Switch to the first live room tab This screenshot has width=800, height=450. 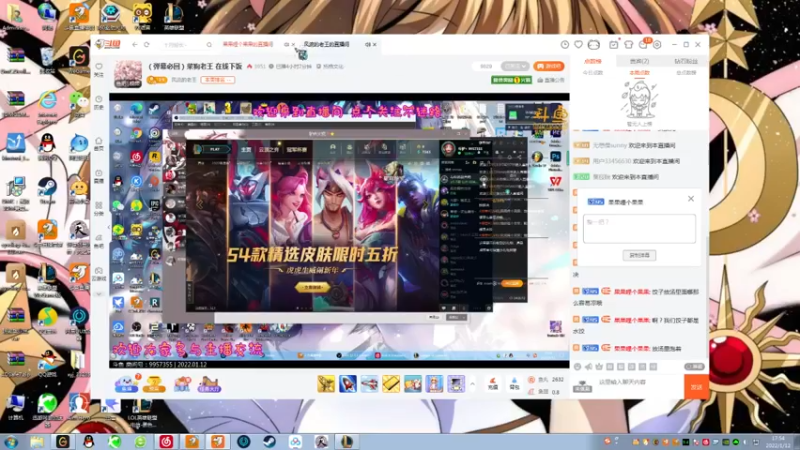click(x=248, y=45)
